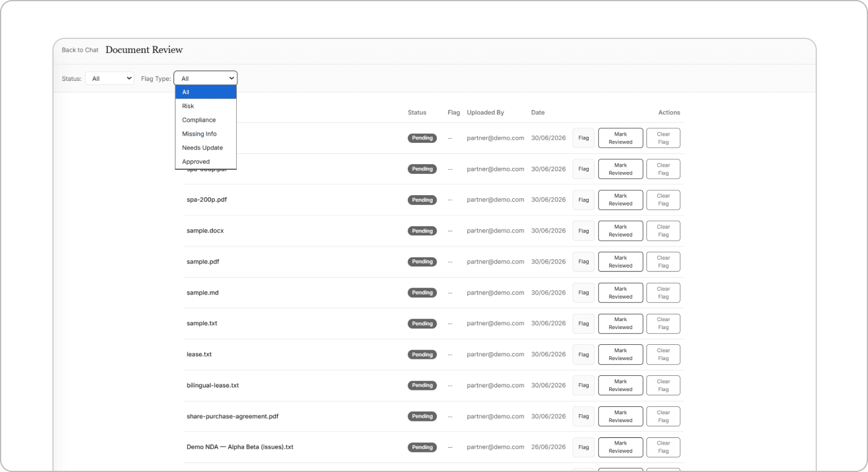Mark Demo NDA Alpha Beta as reviewed
Screen dimensions: 868x472
[620, 447]
